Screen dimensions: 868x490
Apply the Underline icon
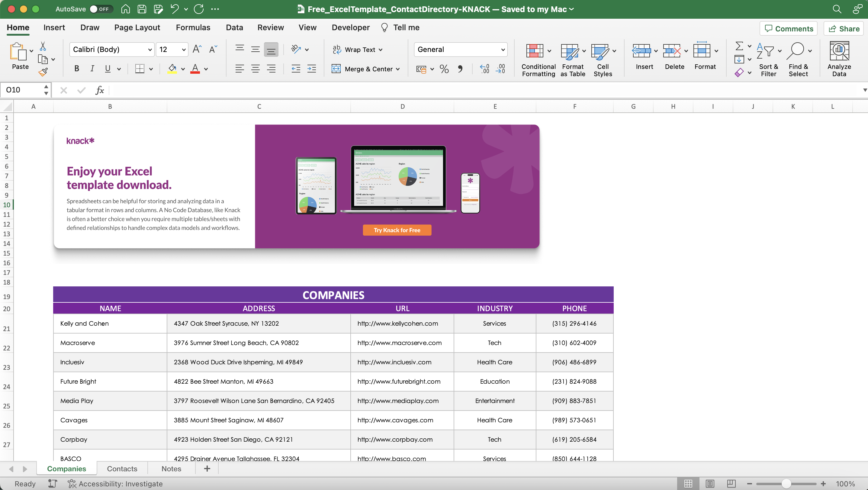(x=107, y=69)
